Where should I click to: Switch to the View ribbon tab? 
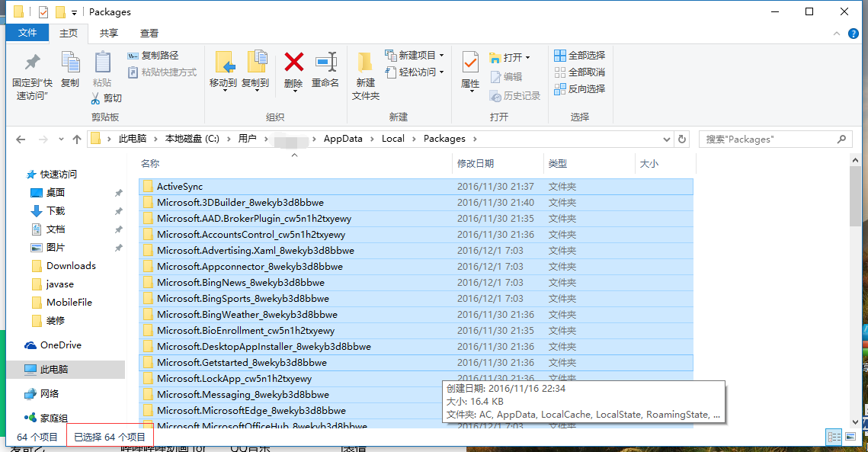pos(149,34)
